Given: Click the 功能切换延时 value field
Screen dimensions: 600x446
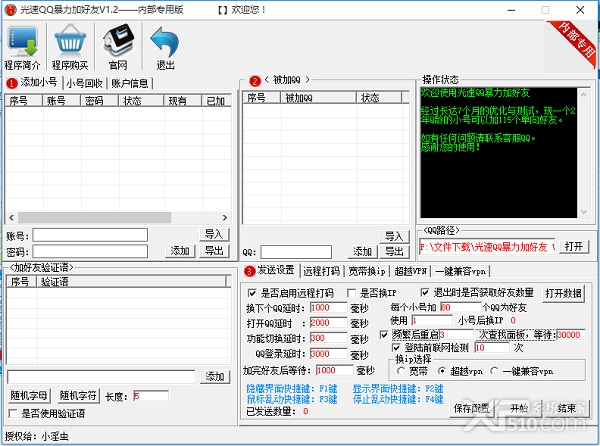Looking at the screenshot, I should (328, 338).
